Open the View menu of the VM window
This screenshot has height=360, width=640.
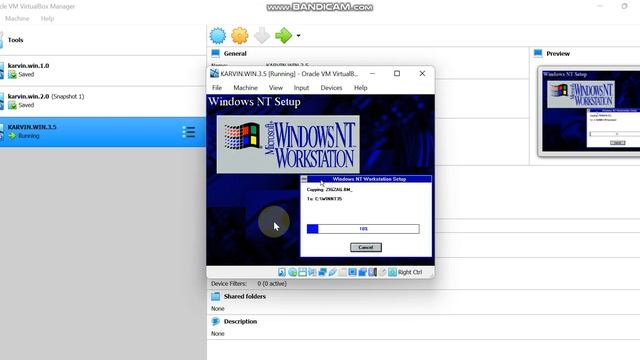tap(276, 88)
